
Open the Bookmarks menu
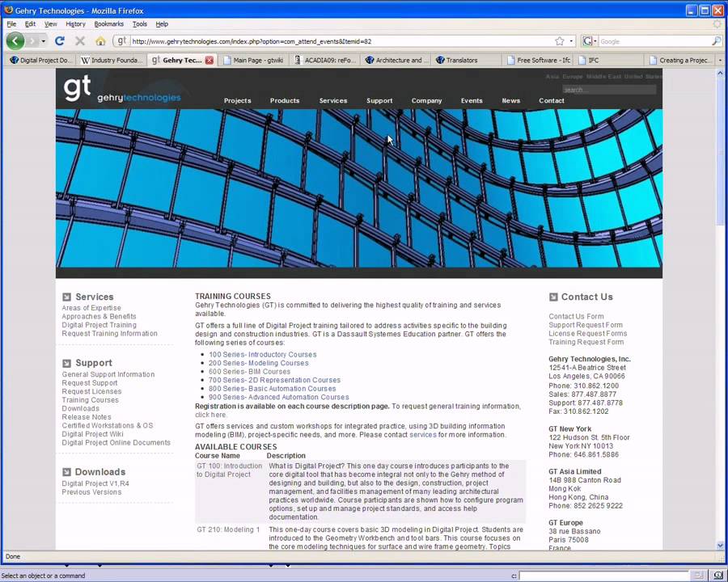pyautogui.click(x=108, y=23)
